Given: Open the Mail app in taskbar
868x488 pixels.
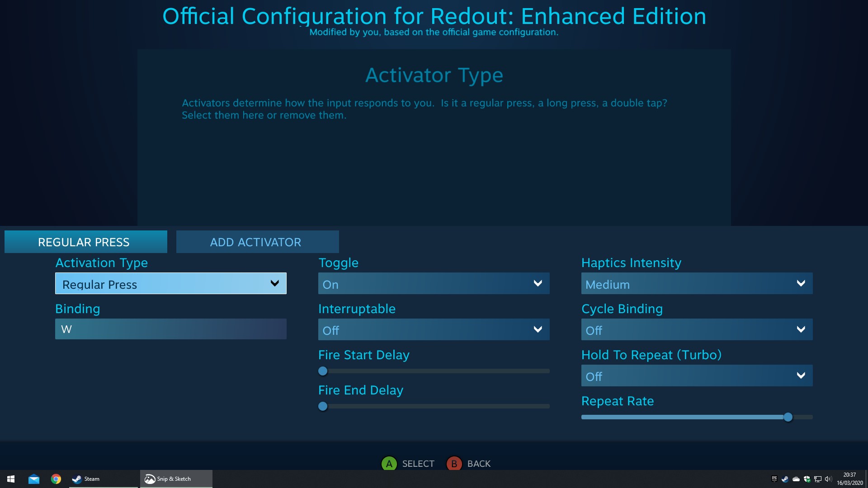Looking at the screenshot, I should coord(34,479).
